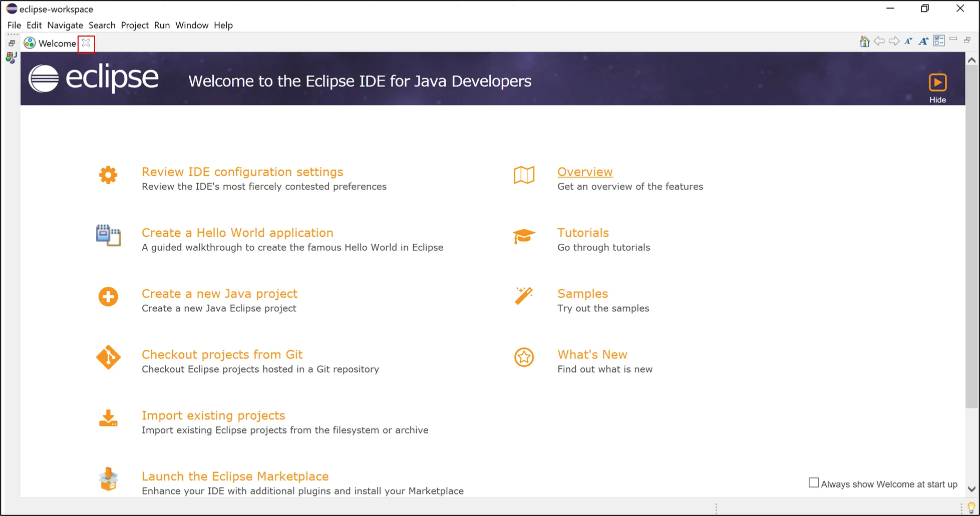This screenshot has height=516, width=980.
Task: Minimize the Welcome view panel
Action: tap(953, 39)
